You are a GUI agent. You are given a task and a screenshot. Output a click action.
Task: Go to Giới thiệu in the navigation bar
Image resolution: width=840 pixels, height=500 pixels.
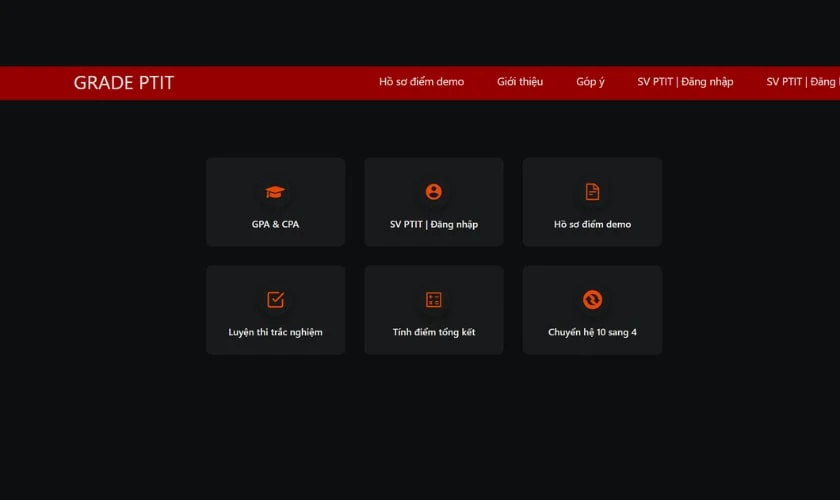tap(520, 81)
